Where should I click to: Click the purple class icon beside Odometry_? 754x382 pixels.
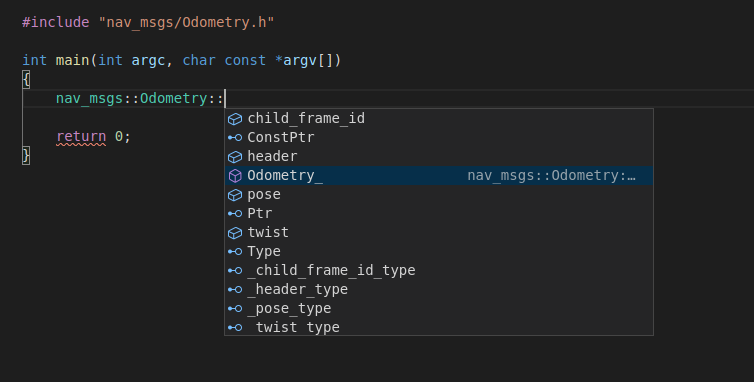[235, 176]
